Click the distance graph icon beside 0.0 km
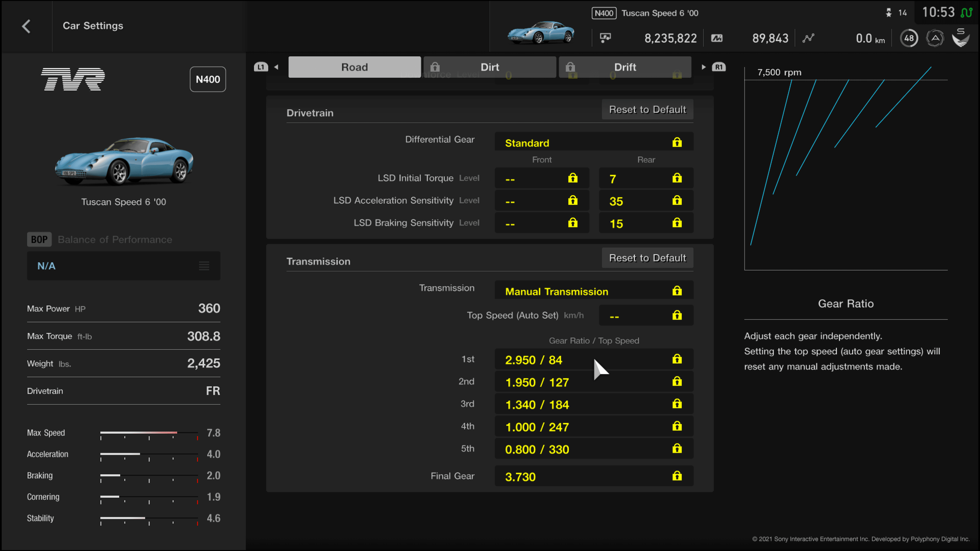This screenshot has width=980, height=551. click(x=808, y=38)
